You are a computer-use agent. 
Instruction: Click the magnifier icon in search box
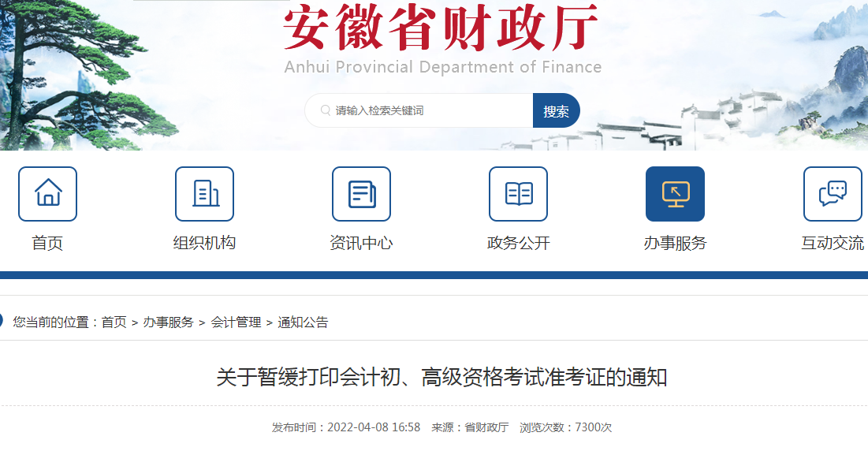[x=326, y=110]
